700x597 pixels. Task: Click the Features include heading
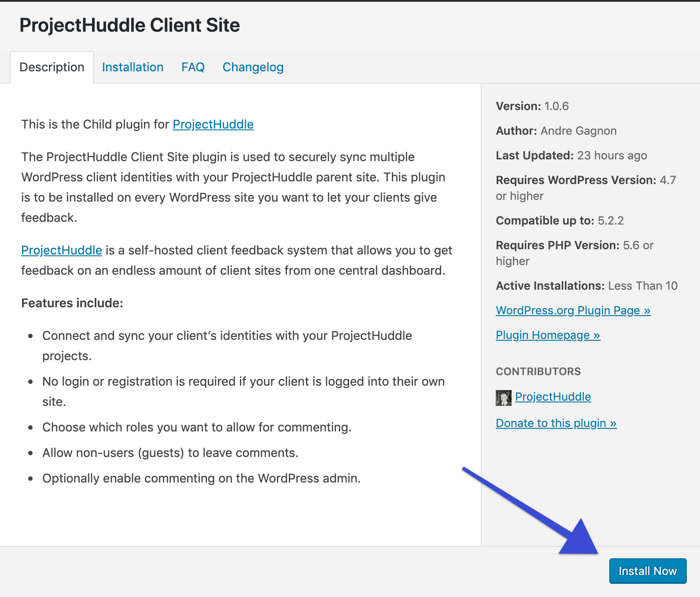[72, 303]
